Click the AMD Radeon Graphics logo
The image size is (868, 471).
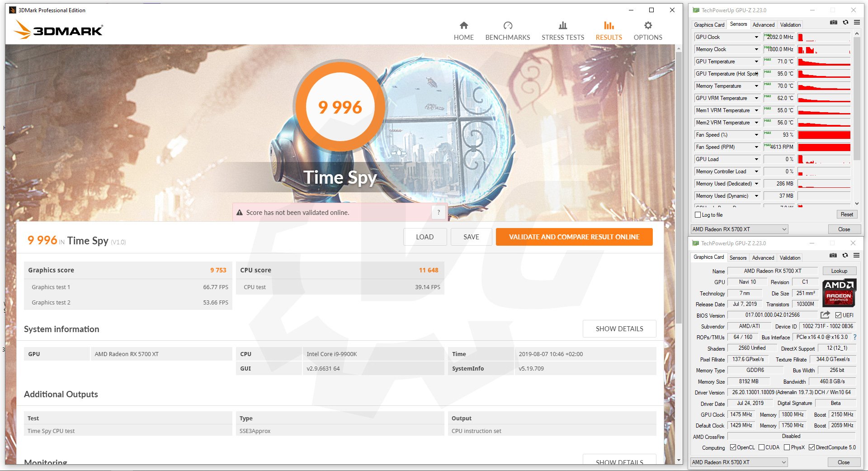tap(839, 293)
